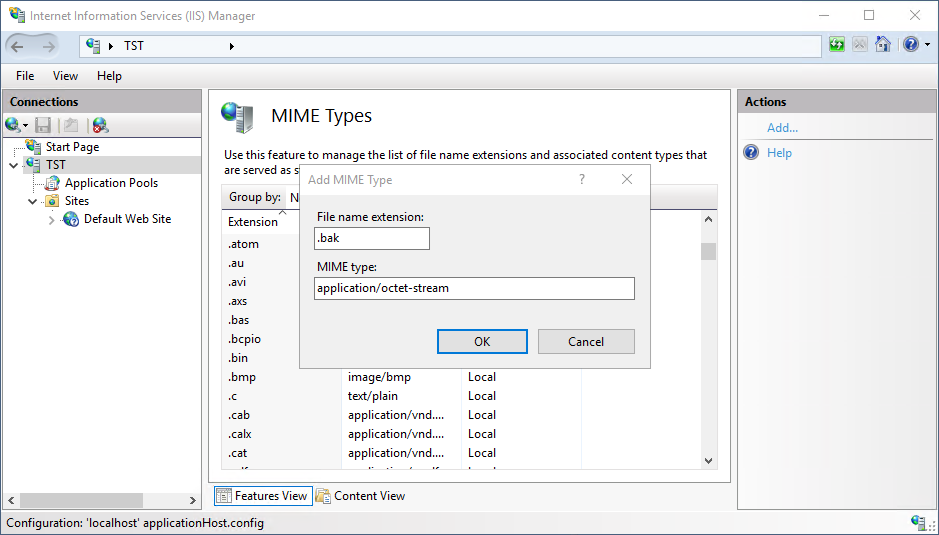Collapse the TST server node
Viewport: 939px width, 535px height.
13,165
